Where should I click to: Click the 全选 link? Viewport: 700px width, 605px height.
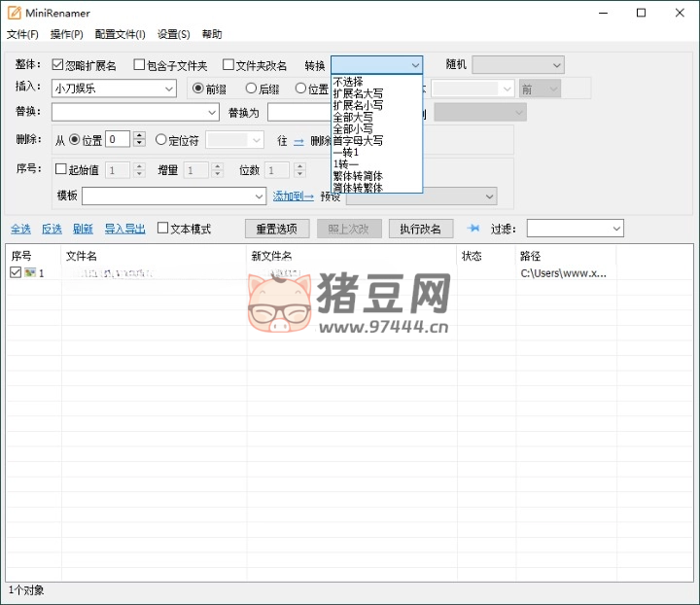click(x=20, y=229)
